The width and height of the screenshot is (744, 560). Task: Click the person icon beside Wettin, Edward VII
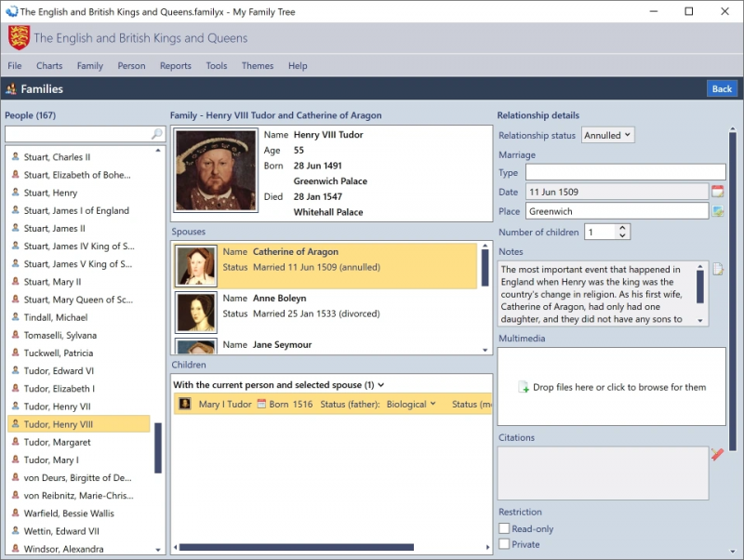pyautogui.click(x=16, y=530)
